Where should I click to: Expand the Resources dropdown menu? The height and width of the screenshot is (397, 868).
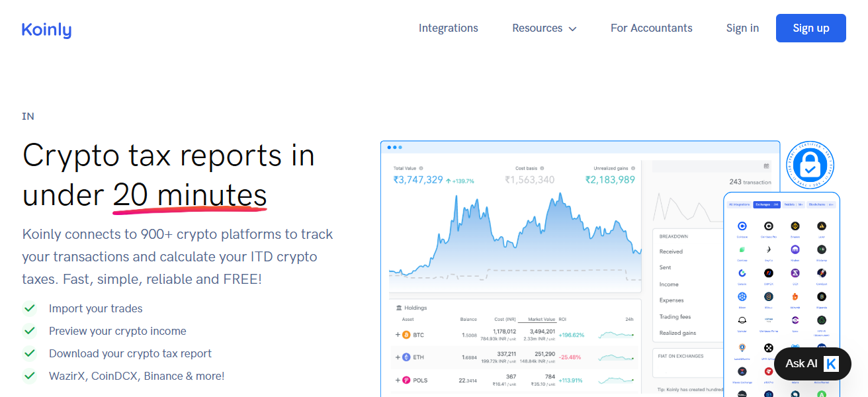[x=544, y=28]
